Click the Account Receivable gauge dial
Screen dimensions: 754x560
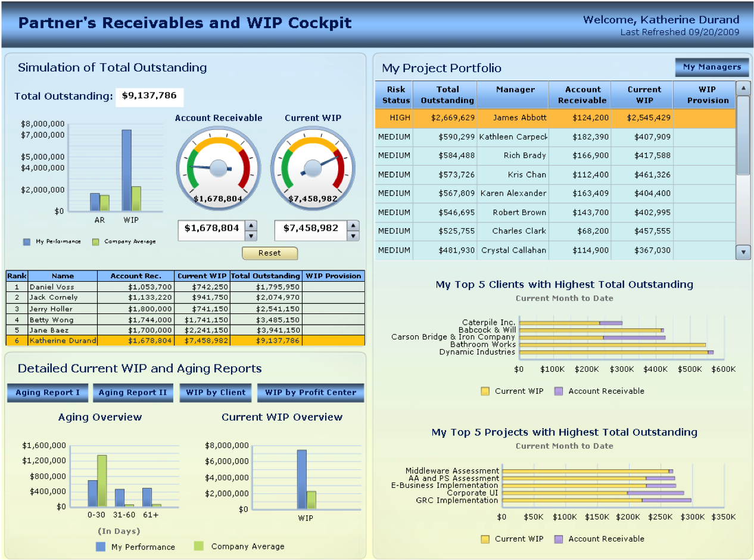point(219,169)
